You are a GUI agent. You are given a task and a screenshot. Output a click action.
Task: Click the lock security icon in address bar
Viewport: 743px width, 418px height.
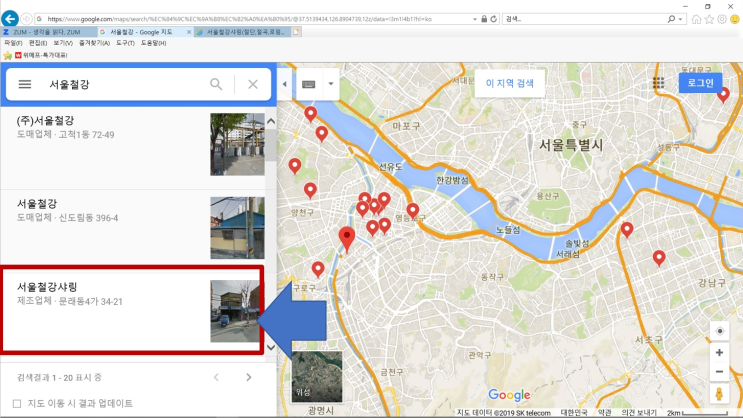pyautogui.click(x=484, y=19)
